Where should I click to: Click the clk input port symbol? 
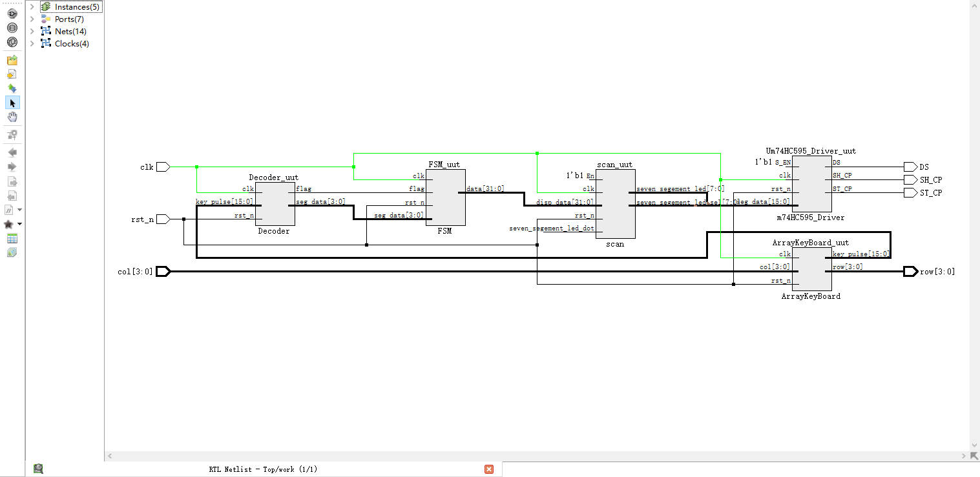coord(163,167)
